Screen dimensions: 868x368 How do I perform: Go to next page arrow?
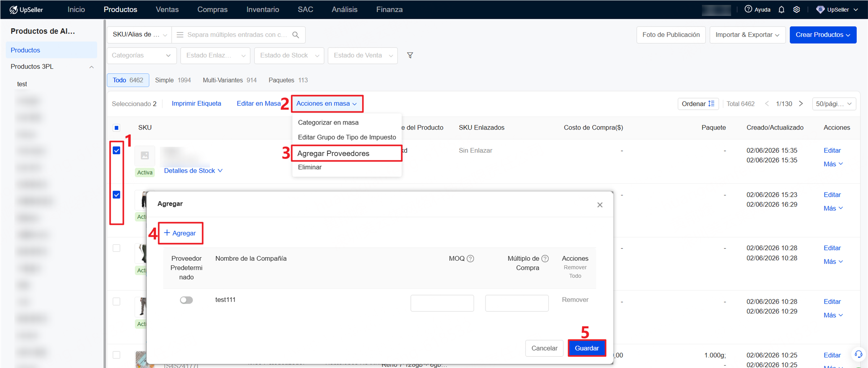[x=801, y=104]
